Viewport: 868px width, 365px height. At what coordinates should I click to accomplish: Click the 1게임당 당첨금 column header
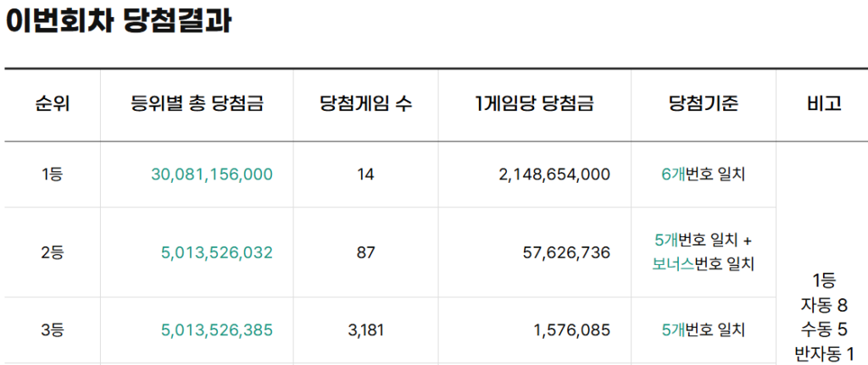534,105
